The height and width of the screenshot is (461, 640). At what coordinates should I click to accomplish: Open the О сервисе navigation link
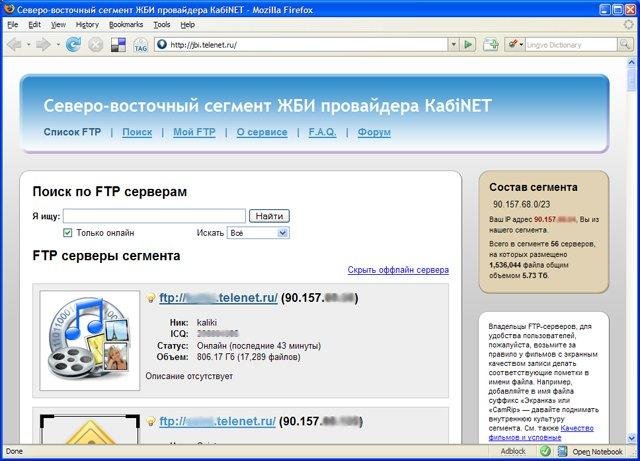(x=262, y=132)
